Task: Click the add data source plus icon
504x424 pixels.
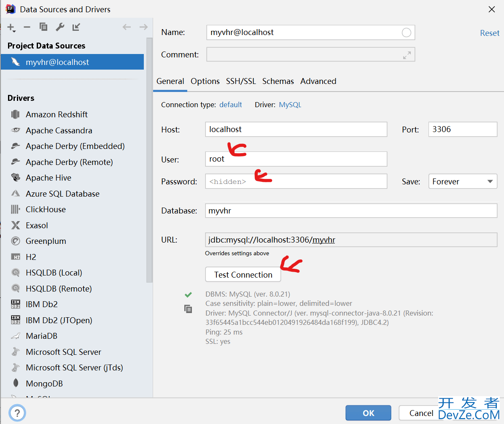Action: pyautogui.click(x=11, y=28)
